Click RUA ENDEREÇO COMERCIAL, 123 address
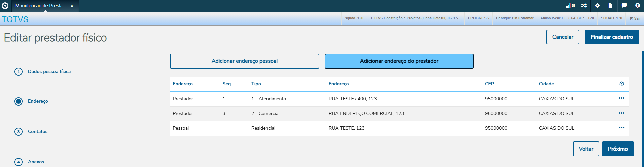644x167 pixels. pos(366,113)
